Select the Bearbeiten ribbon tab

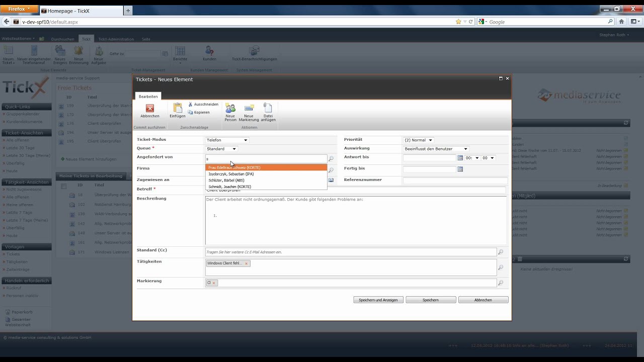click(x=148, y=97)
